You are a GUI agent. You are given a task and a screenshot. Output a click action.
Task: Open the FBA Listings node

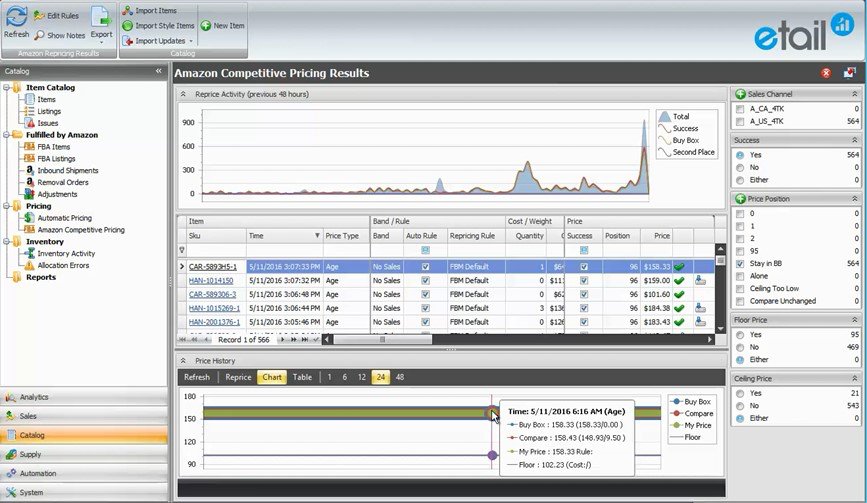pos(56,159)
